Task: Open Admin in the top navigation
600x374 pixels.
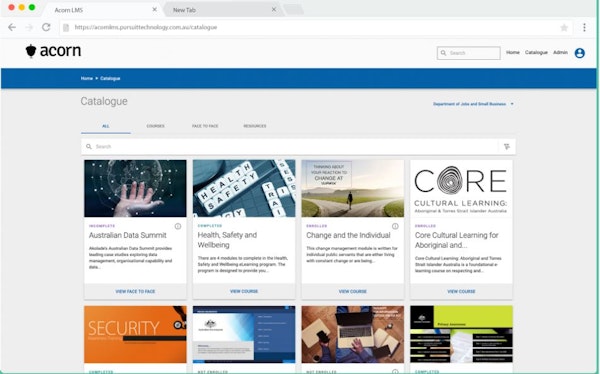Action: pos(560,52)
